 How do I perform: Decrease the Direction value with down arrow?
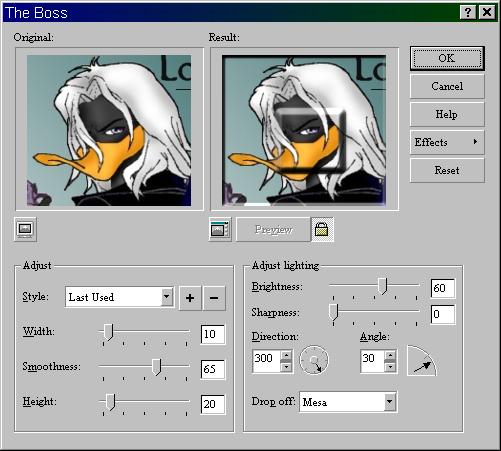pyautogui.click(x=286, y=366)
